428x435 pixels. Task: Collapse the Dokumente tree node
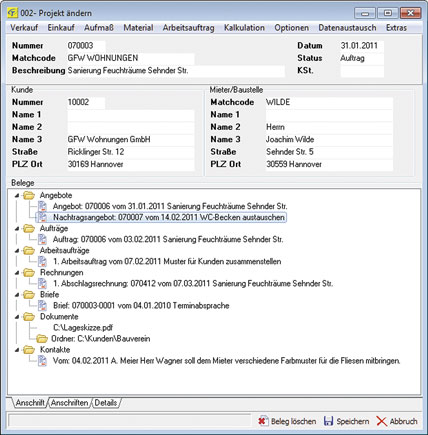pyautogui.click(x=17, y=317)
